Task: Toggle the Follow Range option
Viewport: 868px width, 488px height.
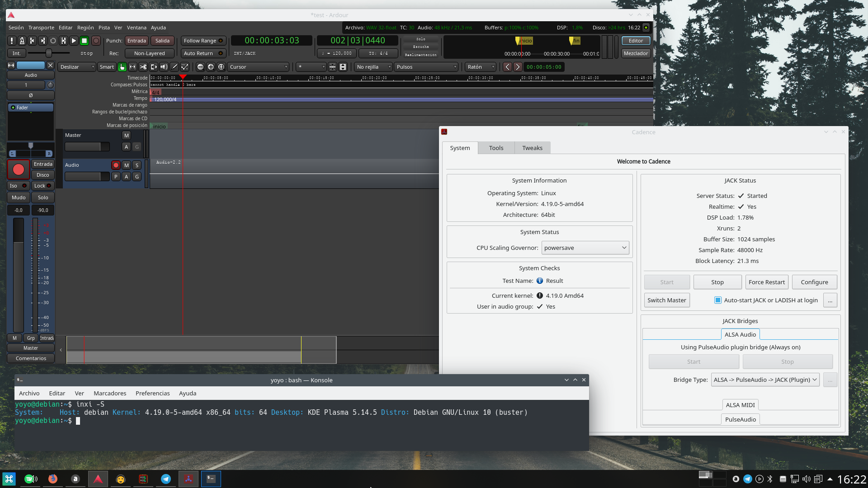Action: [203, 40]
